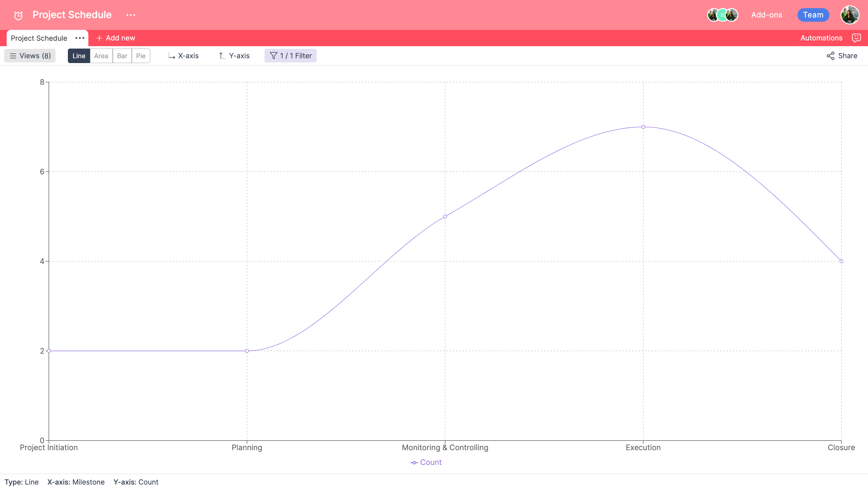Switch chart type to Line
Viewport: 868px width, 490px height.
click(x=79, y=56)
